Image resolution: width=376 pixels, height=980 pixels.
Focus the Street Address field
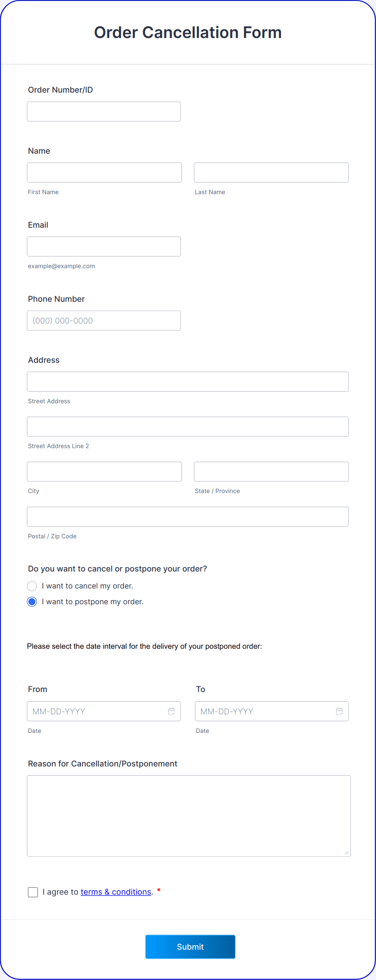coord(188,381)
